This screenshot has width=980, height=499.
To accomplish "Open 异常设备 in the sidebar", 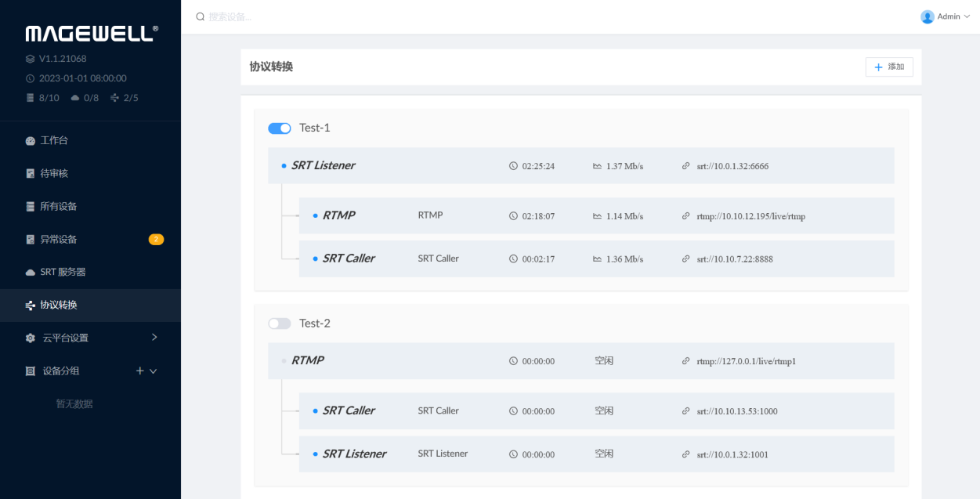I will pyautogui.click(x=59, y=240).
